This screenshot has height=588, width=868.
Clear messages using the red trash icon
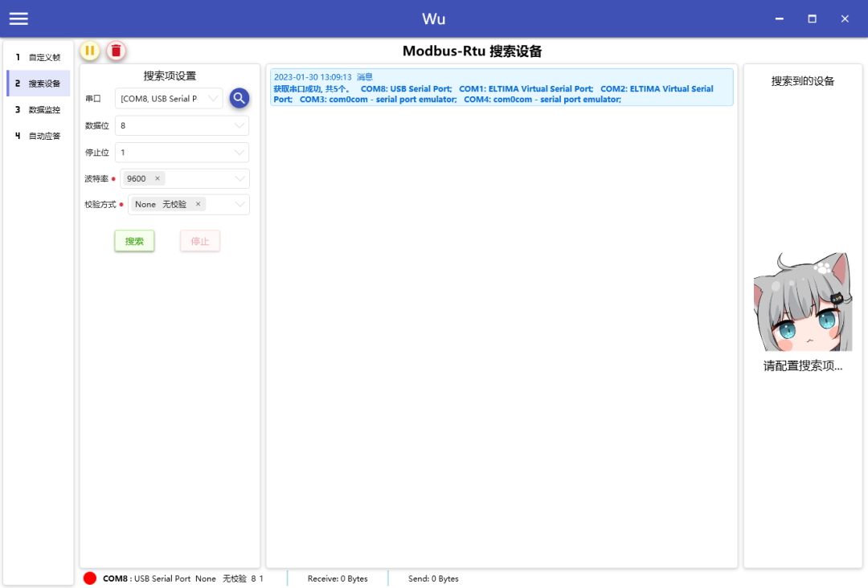click(x=116, y=50)
